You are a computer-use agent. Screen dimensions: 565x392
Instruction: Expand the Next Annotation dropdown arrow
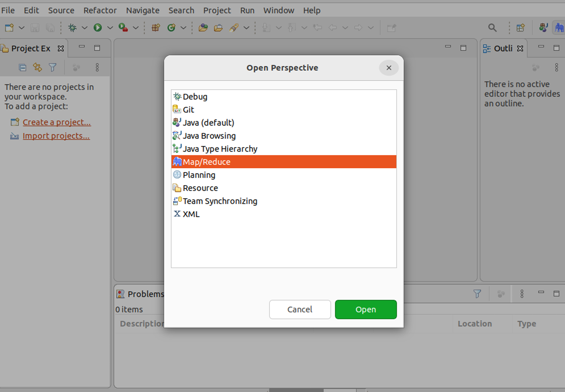coord(279,28)
